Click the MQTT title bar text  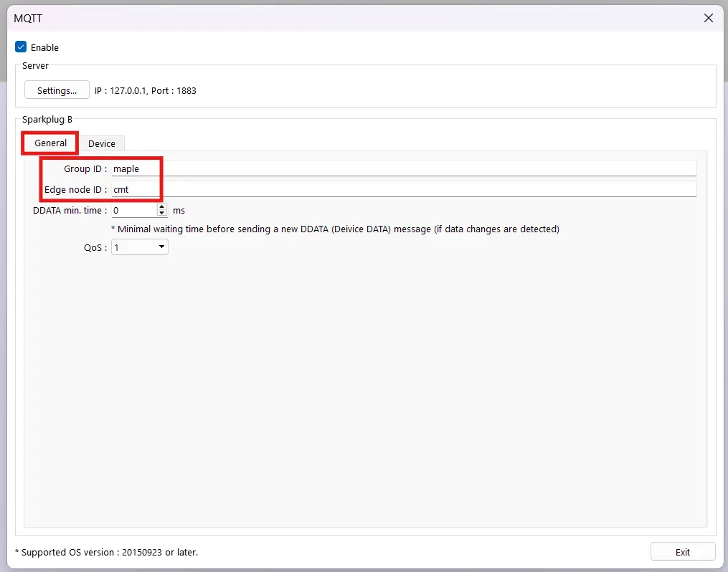point(28,19)
